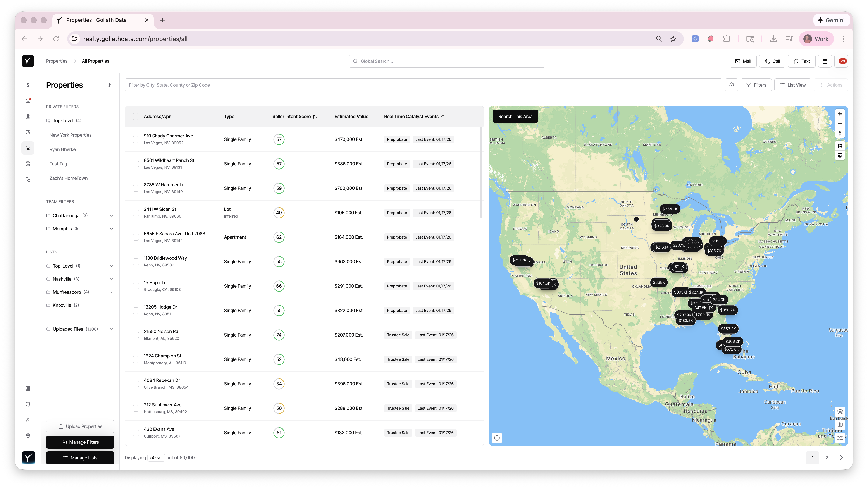
Task: Open the Inbox icon with red notification dot
Action: pyautogui.click(x=28, y=101)
